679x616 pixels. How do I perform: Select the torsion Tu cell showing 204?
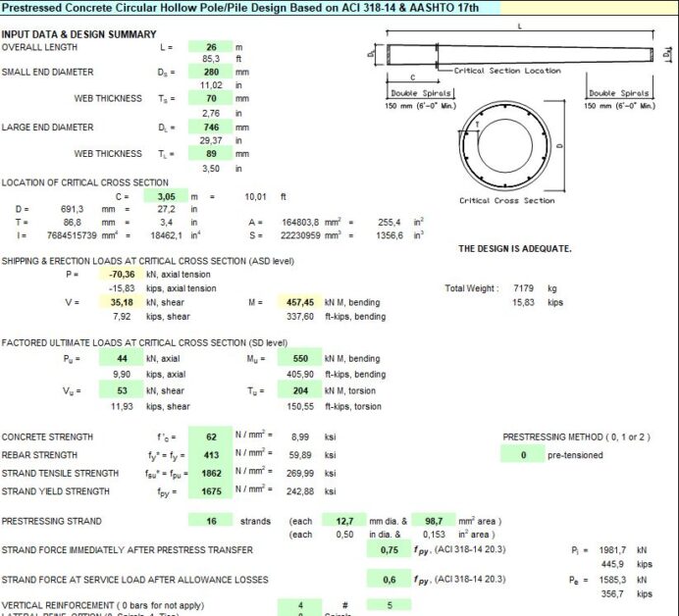coord(299,390)
